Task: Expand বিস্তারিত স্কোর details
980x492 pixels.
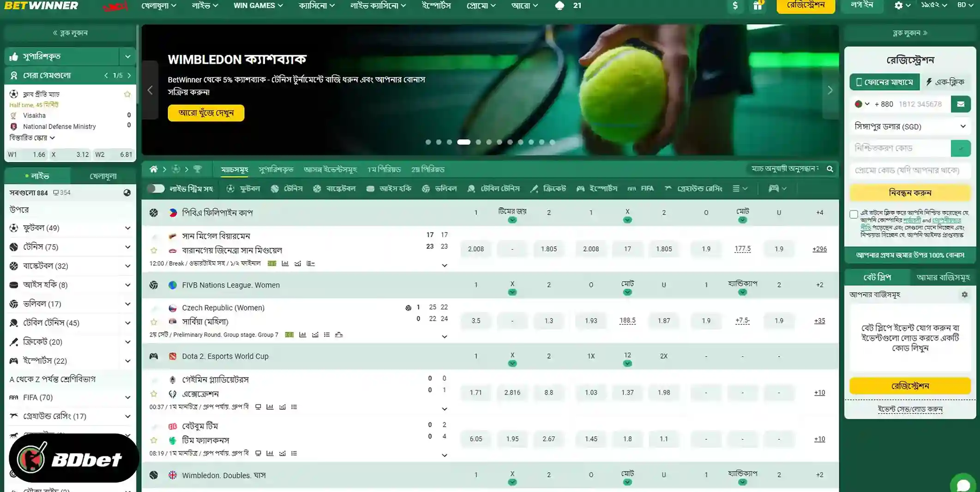Action: coord(32,138)
